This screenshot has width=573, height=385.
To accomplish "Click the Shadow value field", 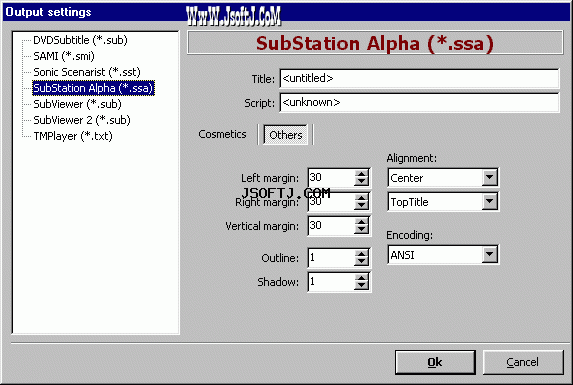I will click(331, 282).
